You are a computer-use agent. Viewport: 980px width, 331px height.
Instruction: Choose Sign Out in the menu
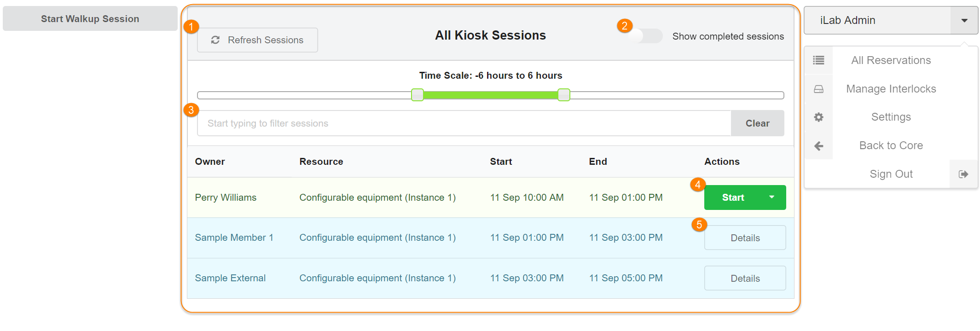[x=891, y=174]
